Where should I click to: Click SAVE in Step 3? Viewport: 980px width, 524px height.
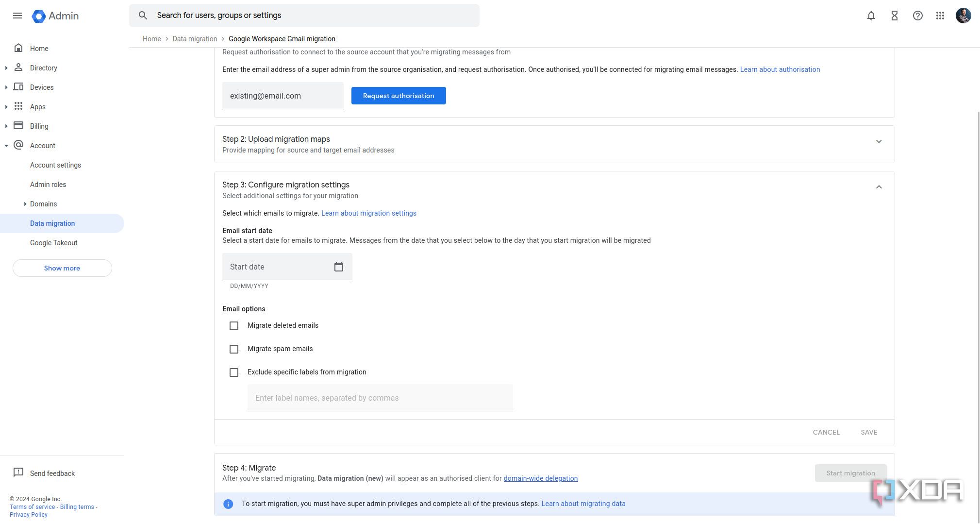(x=869, y=432)
